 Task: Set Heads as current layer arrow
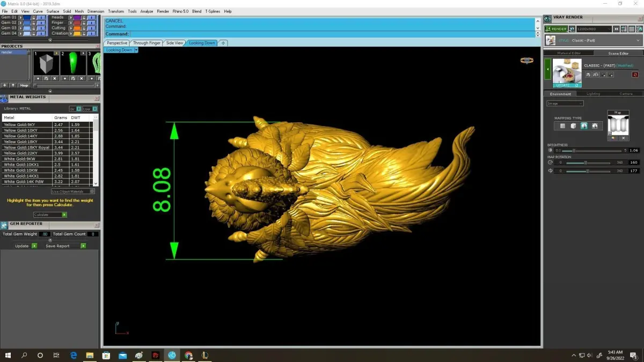[71, 18]
